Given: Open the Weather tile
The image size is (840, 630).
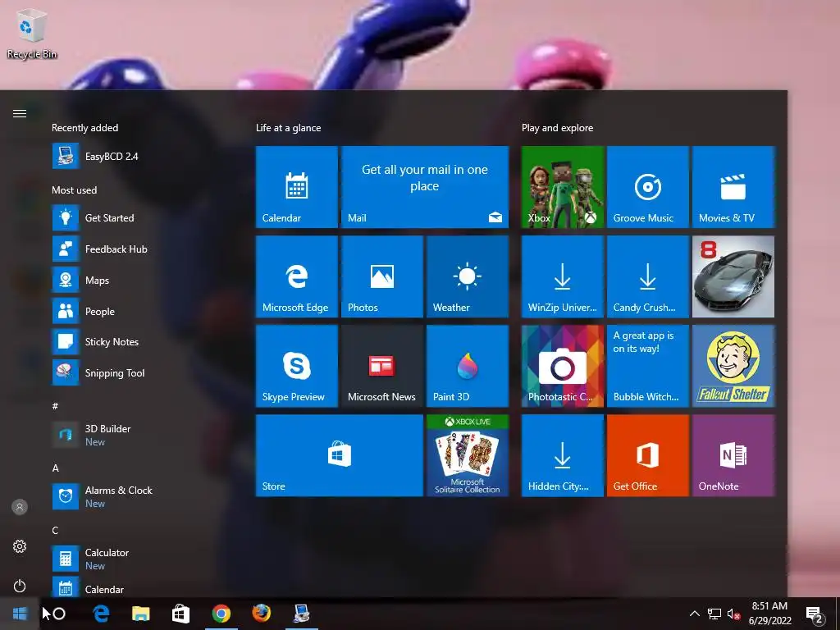Looking at the screenshot, I should pyautogui.click(x=467, y=276).
